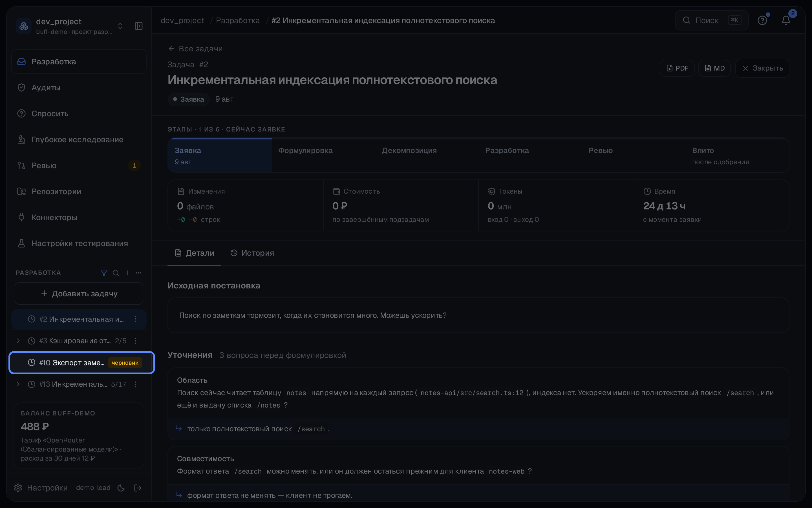
Task: Toggle dark mode with the moon icon
Action: 121,488
